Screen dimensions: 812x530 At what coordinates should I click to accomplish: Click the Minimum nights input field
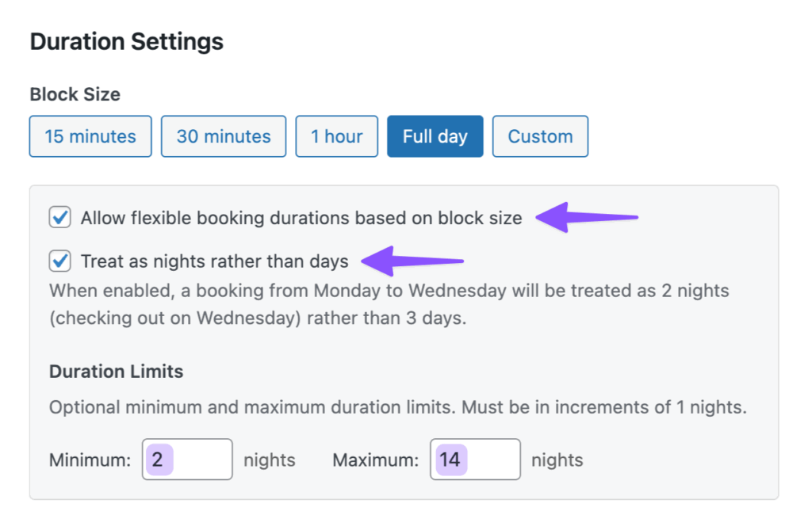pos(186,459)
